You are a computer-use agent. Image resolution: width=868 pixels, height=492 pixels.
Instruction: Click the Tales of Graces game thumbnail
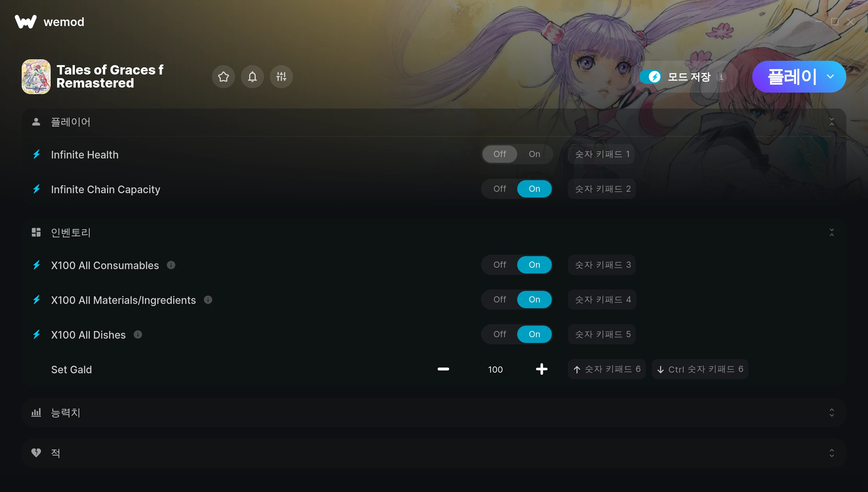pos(36,77)
